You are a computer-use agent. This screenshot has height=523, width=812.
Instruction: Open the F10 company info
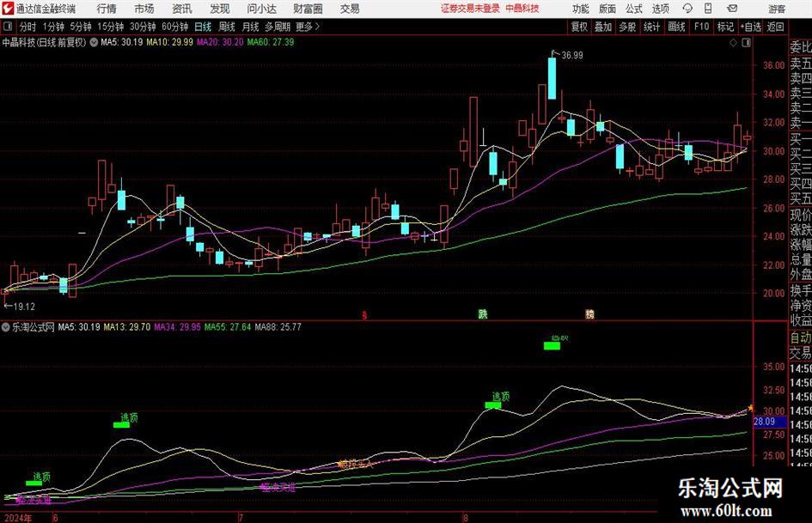pyautogui.click(x=701, y=27)
